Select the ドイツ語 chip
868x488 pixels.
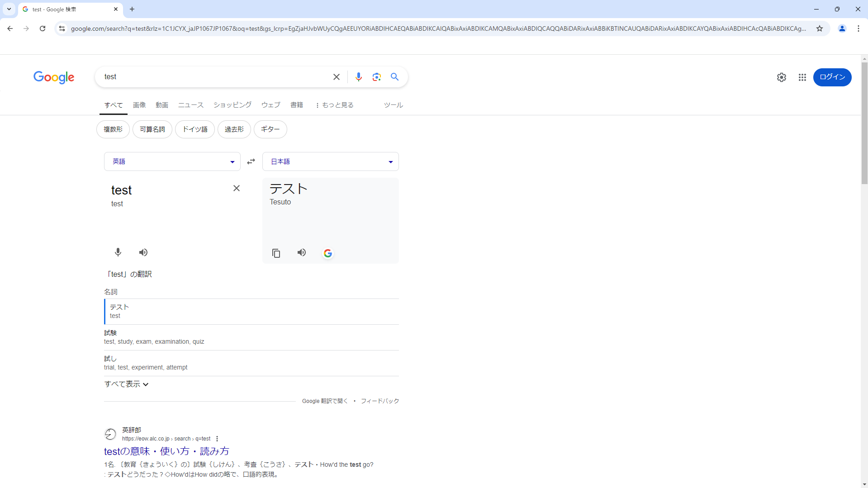(195, 129)
